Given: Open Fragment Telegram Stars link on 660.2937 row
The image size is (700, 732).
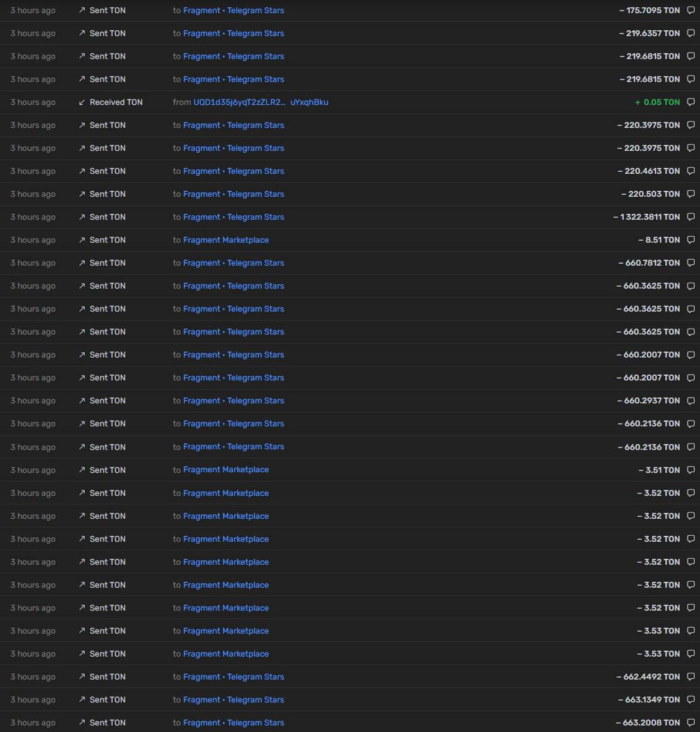Looking at the screenshot, I should [x=234, y=401].
